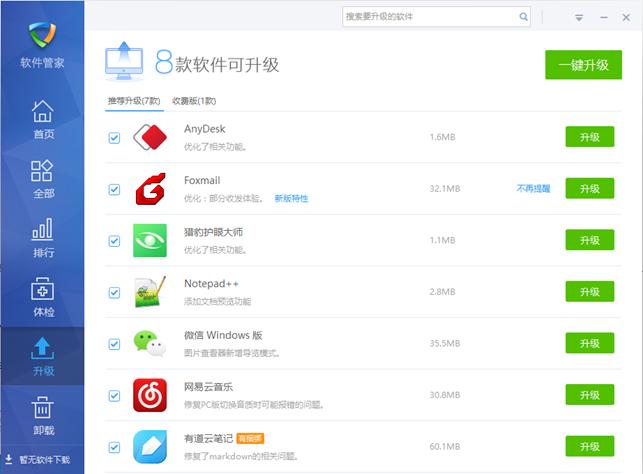643x474 pixels.
Task: Uncheck the 网易云音乐 checkbox
Action: tap(114, 396)
